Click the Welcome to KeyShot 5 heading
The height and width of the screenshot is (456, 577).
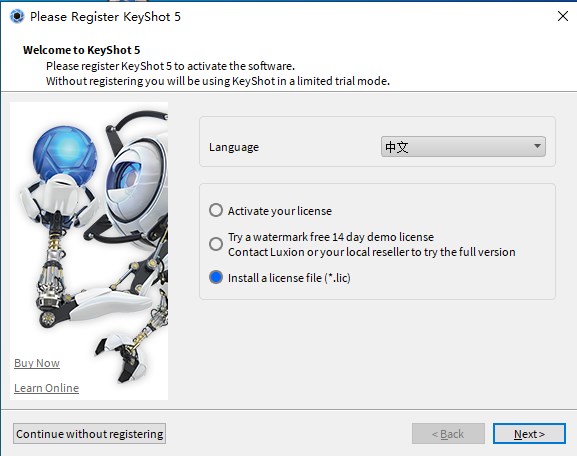(x=81, y=50)
